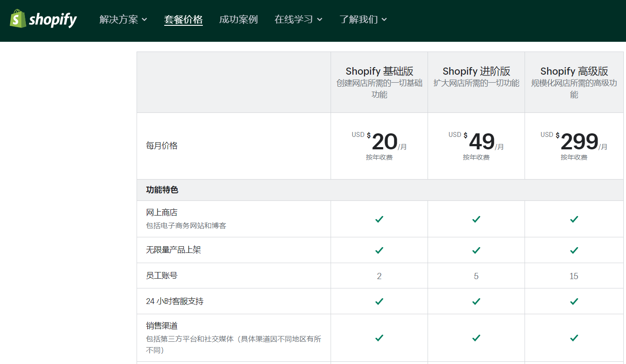This screenshot has height=364, width=626.
Task: Click the 24 小时客服支持 checkmark under 高级版
Action: pos(573,301)
